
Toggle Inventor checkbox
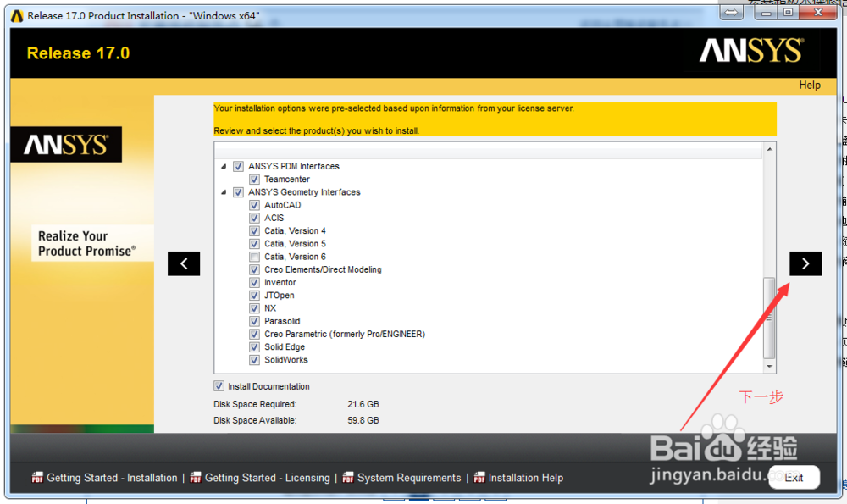click(254, 283)
